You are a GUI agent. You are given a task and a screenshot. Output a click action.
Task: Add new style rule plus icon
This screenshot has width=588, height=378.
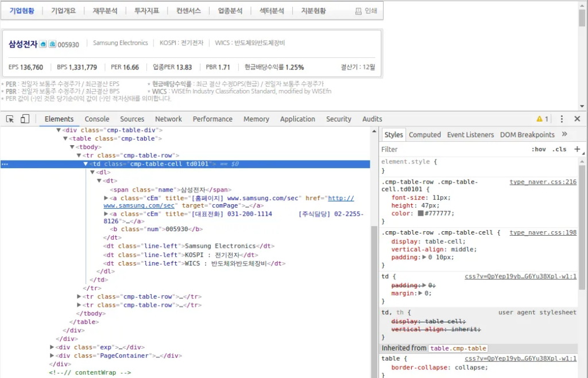[577, 149]
